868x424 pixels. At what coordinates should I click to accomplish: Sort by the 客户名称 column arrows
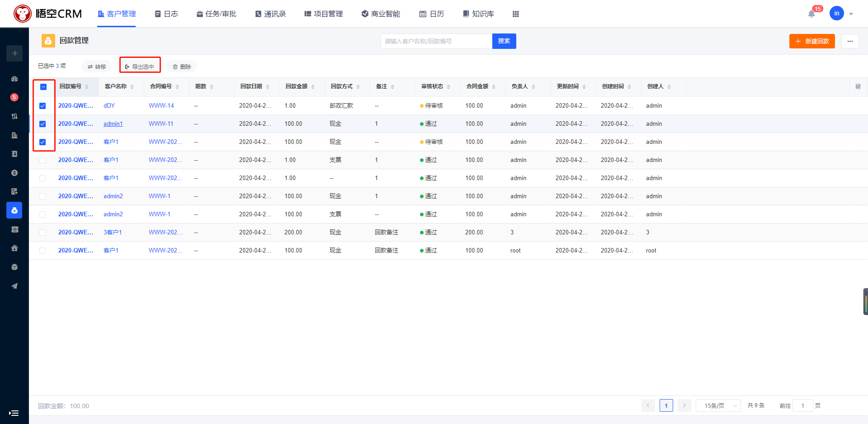point(132,87)
